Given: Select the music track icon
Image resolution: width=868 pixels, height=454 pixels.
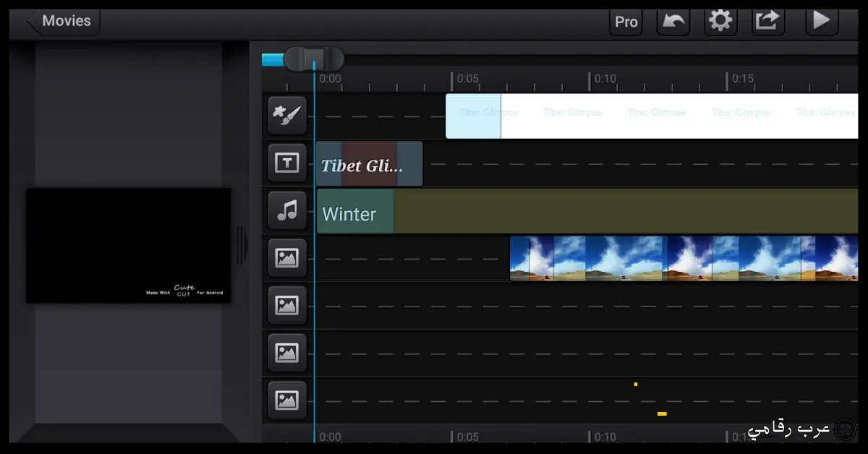Looking at the screenshot, I should click(x=287, y=211).
